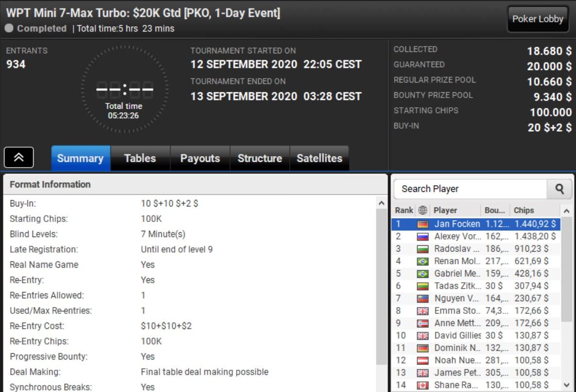Sort the list by Rank column header
The image size is (576, 392).
point(404,210)
